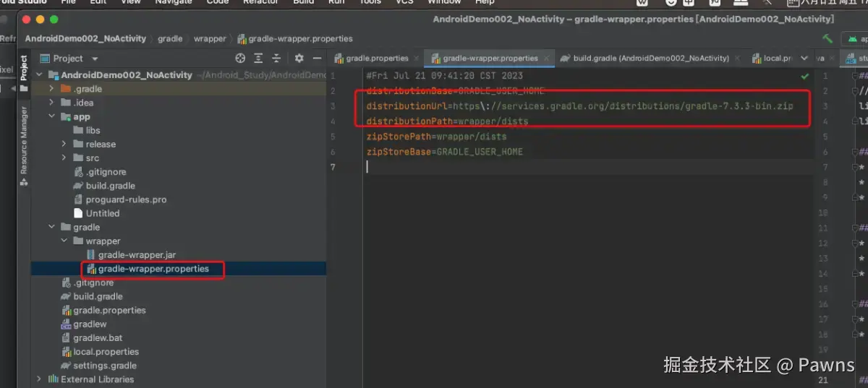Expand the src folder
The height and width of the screenshot is (388, 868).
point(64,158)
